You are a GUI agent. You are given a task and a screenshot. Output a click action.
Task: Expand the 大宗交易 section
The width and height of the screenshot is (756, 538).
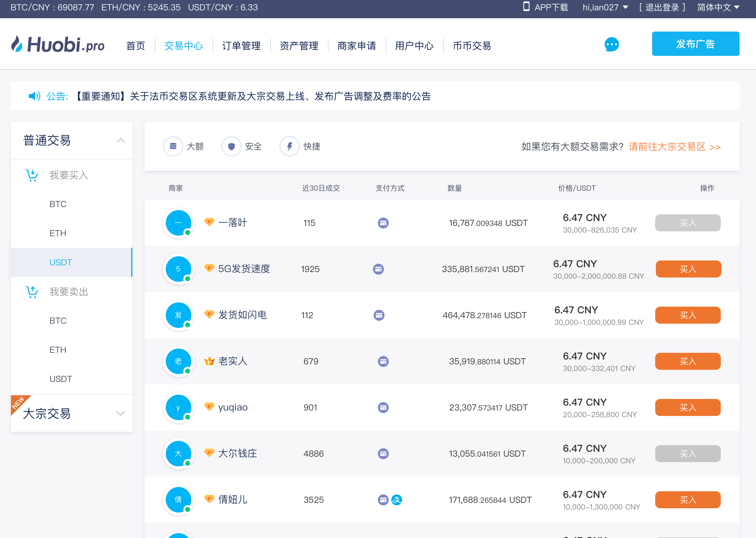(x=121, y=414)
